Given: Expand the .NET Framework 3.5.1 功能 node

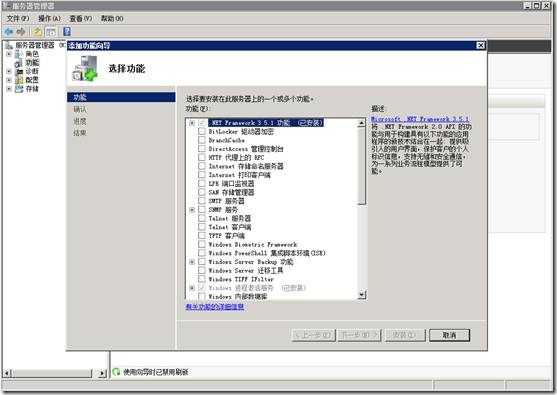Looking at the screenshot, I should (x=192, y=123).
